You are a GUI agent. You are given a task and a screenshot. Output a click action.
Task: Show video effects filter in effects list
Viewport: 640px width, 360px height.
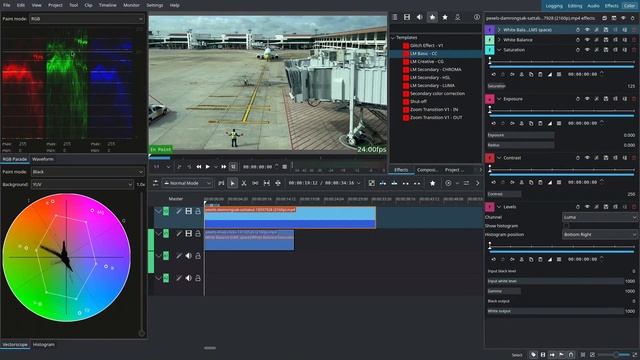pyautogui.click(x=407, y=17)
